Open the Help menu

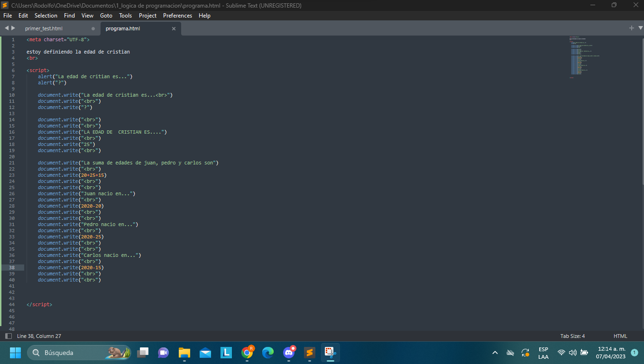tap(204, 16)
